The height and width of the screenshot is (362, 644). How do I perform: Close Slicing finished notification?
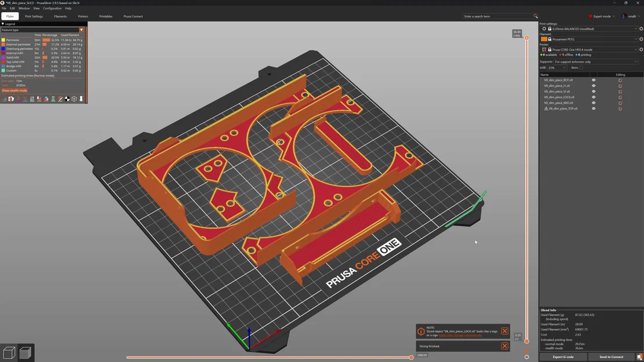(x=505, y=346)
